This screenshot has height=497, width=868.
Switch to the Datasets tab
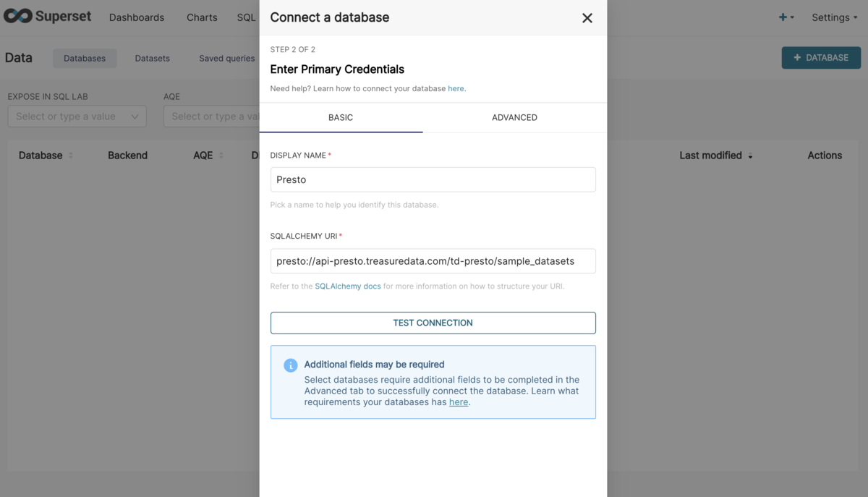coord(153,59)
